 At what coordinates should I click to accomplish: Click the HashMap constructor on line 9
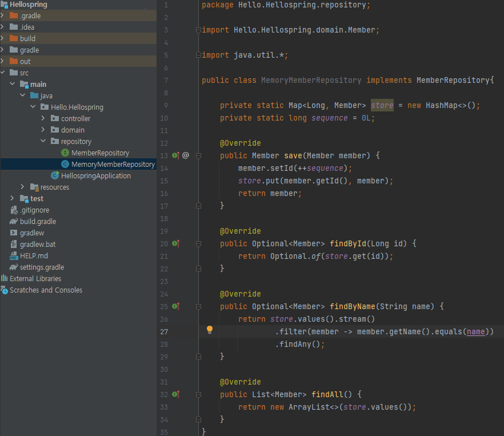(441, 105)
